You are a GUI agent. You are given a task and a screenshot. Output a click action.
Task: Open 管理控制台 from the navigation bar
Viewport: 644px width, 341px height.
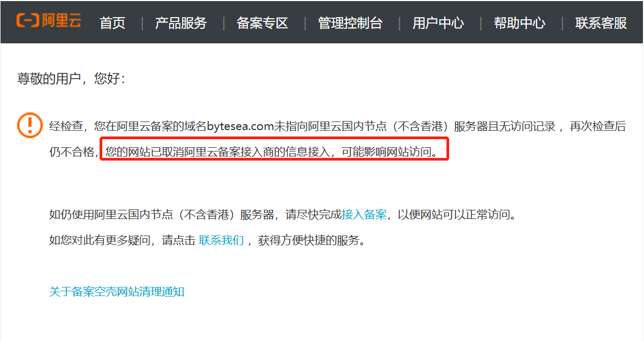pos(351,23)
